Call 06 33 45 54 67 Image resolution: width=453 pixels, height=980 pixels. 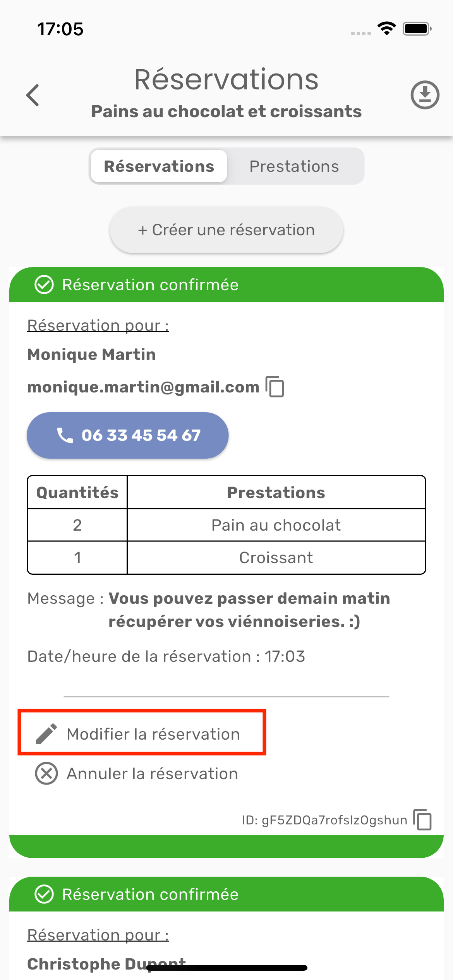pyautogui.click(x=128, y=435)
